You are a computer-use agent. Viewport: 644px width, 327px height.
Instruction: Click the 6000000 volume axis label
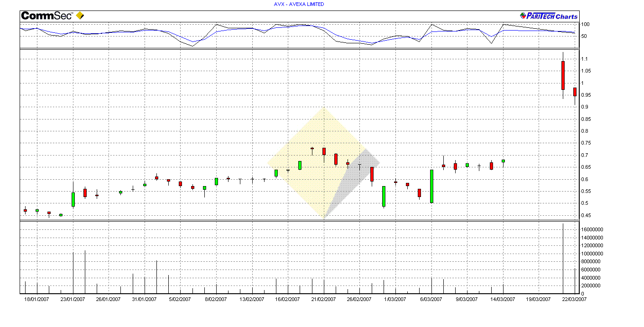point(591,270)
